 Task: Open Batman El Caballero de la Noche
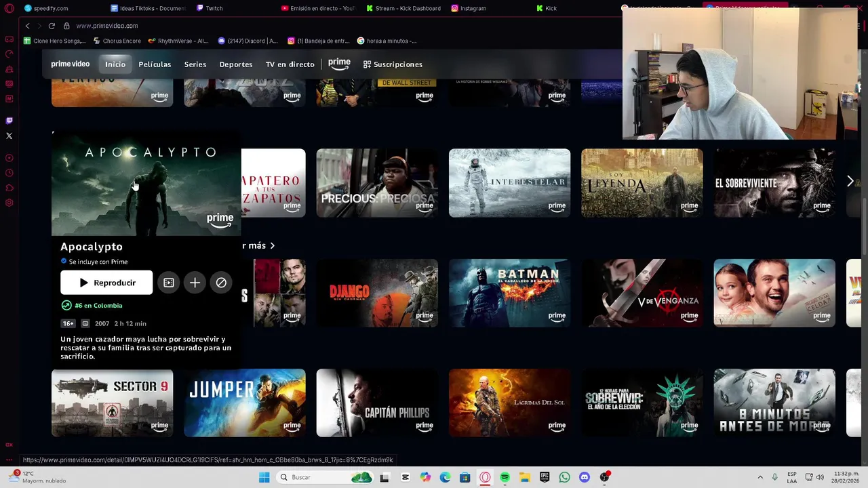tap(509, 293)
